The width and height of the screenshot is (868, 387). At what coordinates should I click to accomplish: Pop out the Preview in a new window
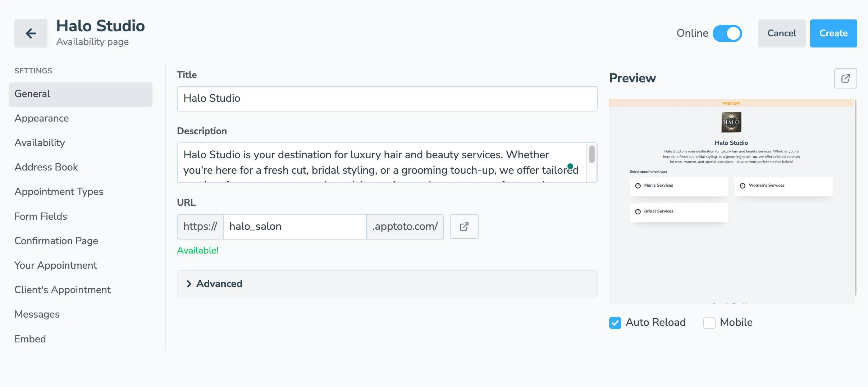(845, 78)
